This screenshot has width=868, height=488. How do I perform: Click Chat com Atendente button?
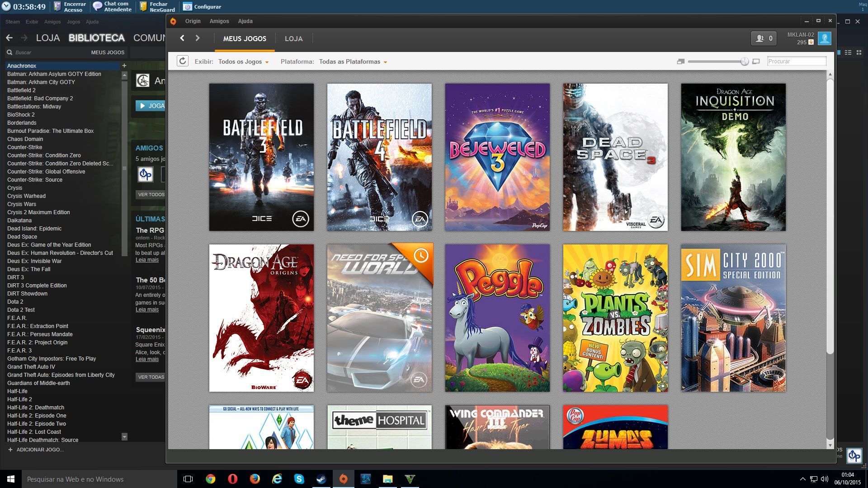[x=112, y=6]
